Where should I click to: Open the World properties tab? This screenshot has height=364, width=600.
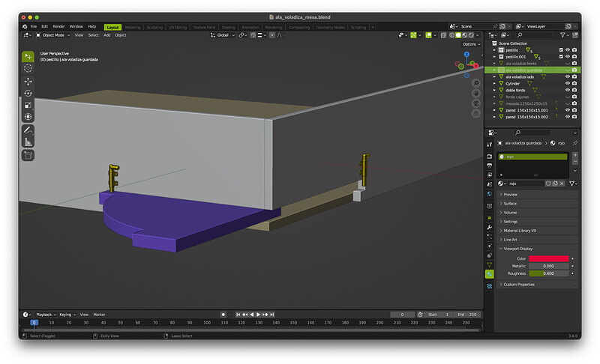coord(490,194)
